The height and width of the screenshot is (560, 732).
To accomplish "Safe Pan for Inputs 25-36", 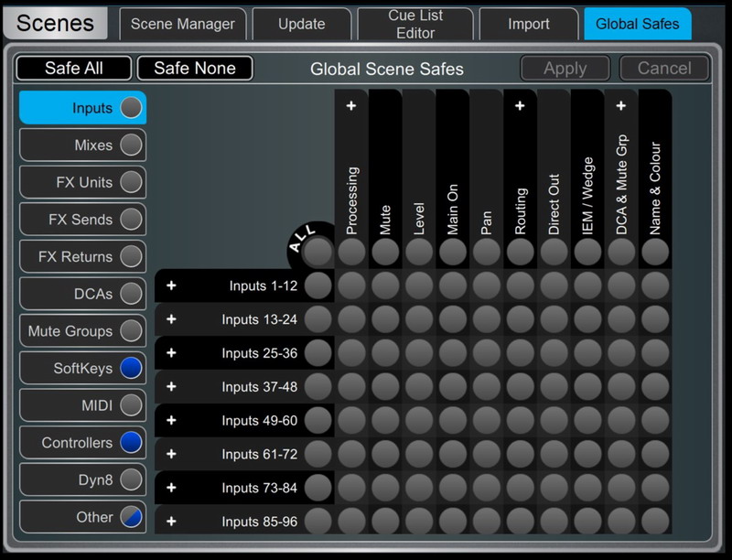I will pyautogui.click(x=487, y=353).
